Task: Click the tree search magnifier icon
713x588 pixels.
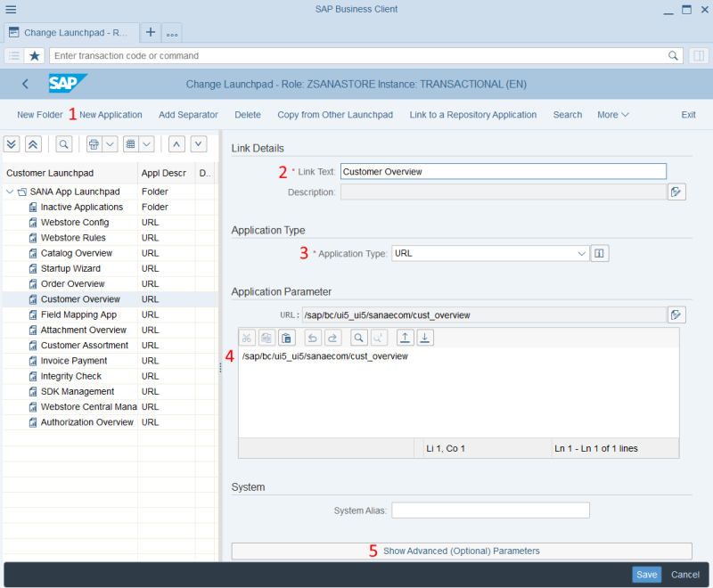Action: (x=64, y=143)
